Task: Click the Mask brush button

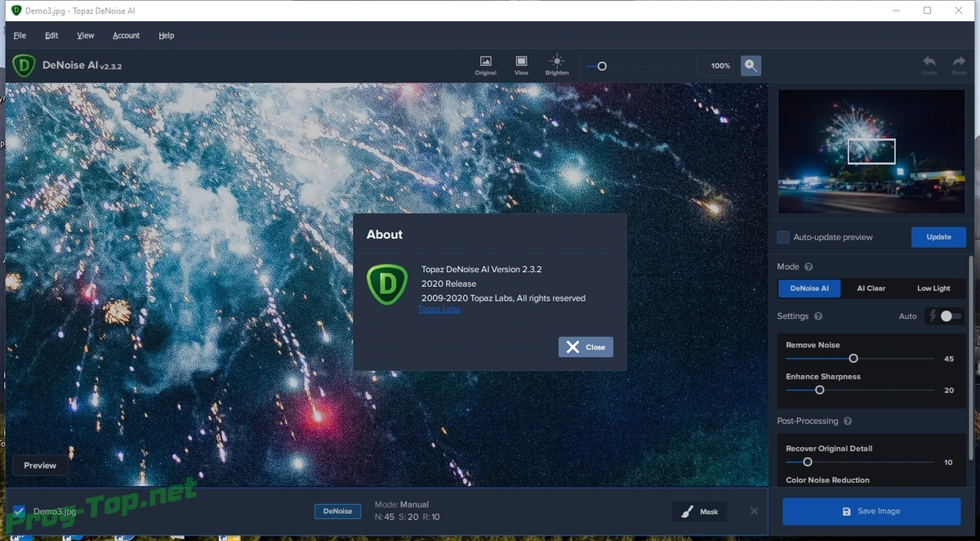Action: pyautogui.click(x=700, y=512)
